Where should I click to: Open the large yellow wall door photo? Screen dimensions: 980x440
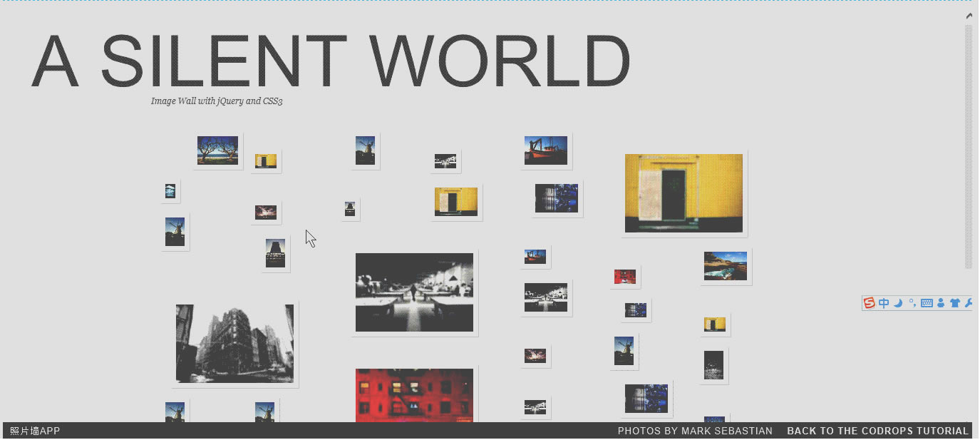pyautogui.click(x=684, y=193)
